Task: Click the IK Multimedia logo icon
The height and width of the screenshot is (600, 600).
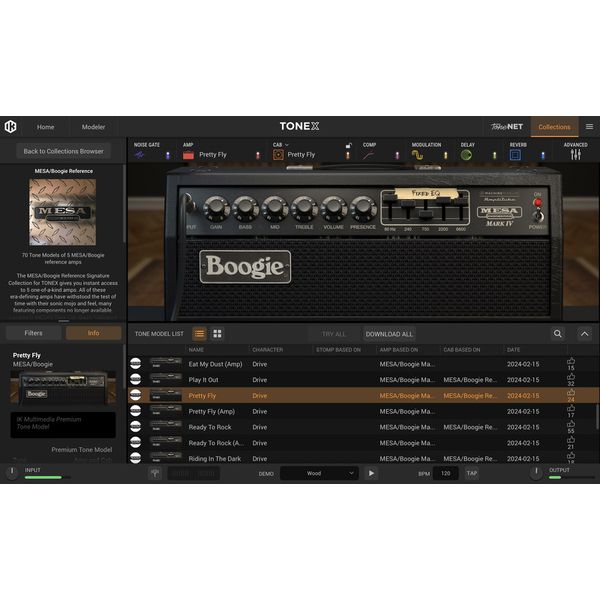Action: (10, 127)
